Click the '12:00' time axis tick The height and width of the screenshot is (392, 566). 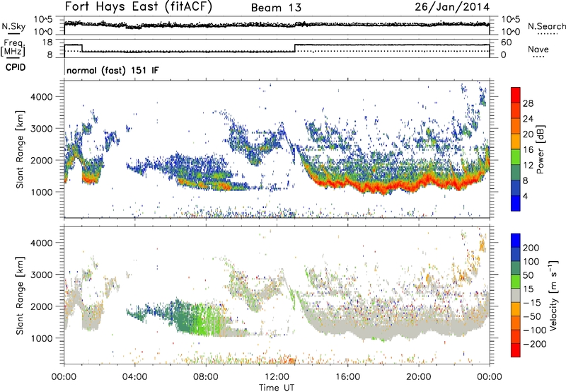pyautogui.click(x=277, y=376)
